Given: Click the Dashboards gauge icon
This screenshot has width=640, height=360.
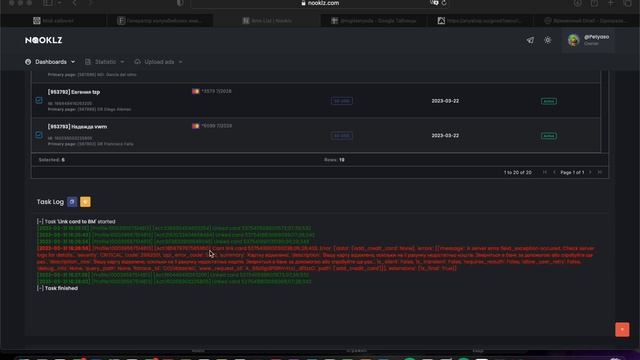Looking at the screenshot, I should pos(28,62).
